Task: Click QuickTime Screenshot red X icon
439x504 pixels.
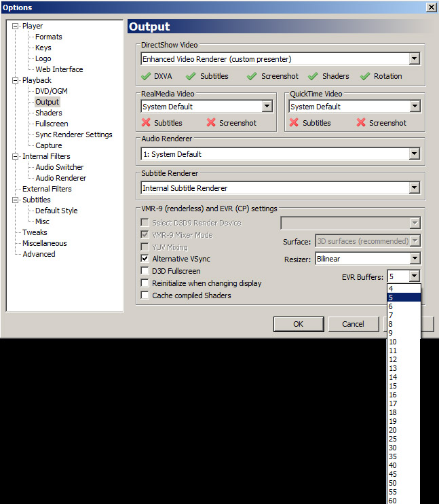Action: click(x=361, y=122)
